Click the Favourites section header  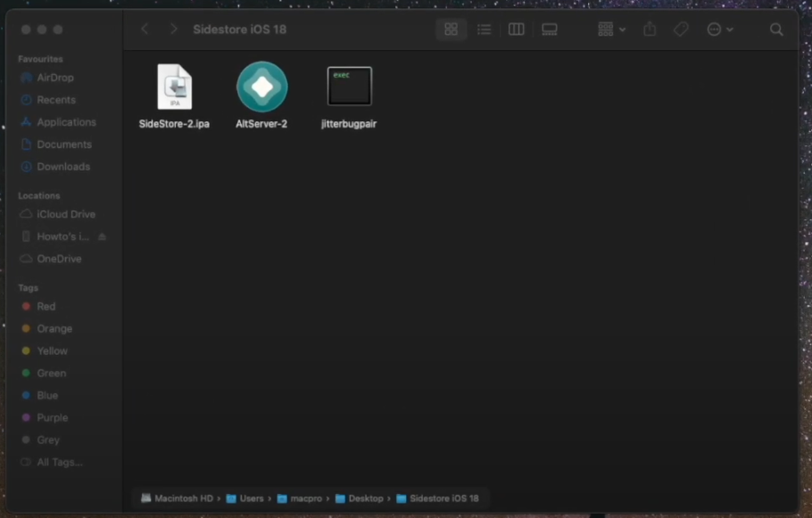(40, 59)
